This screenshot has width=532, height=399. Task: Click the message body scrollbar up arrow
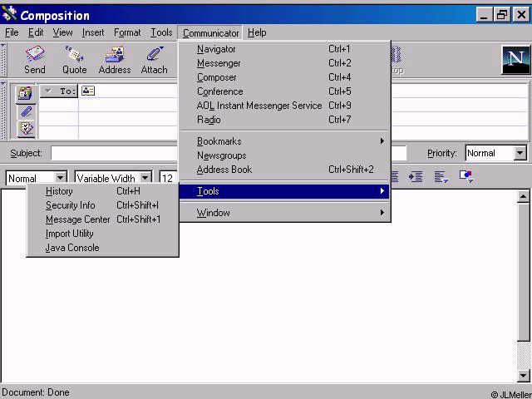pos(523,196)
